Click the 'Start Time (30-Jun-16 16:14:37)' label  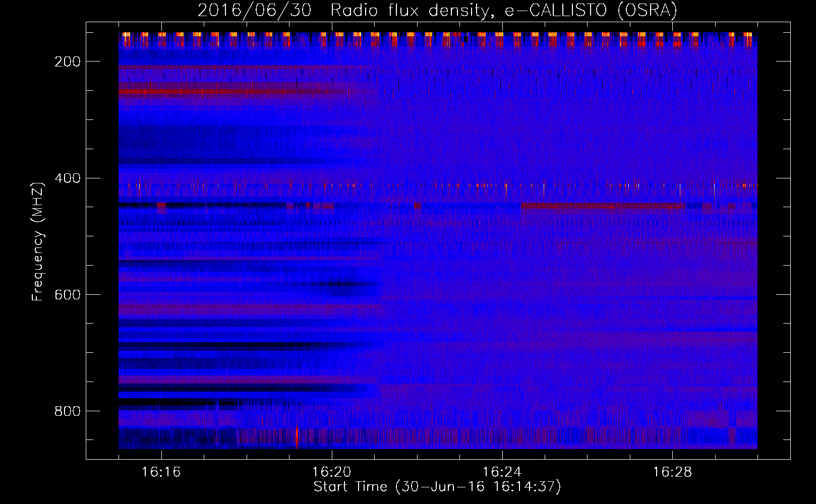pyautogui.click(x=437, y=486)
